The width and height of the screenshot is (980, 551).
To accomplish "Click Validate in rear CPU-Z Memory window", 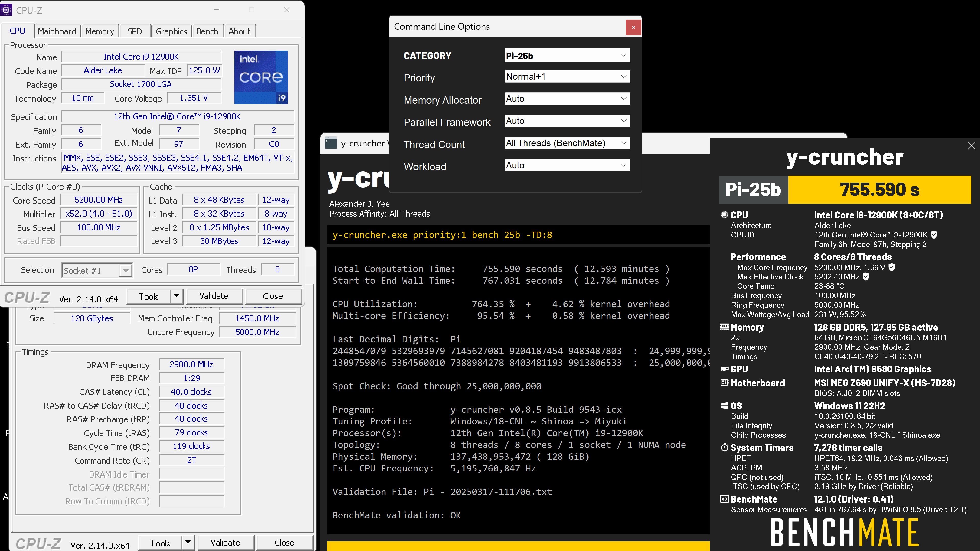I will (x=225, y=543).
